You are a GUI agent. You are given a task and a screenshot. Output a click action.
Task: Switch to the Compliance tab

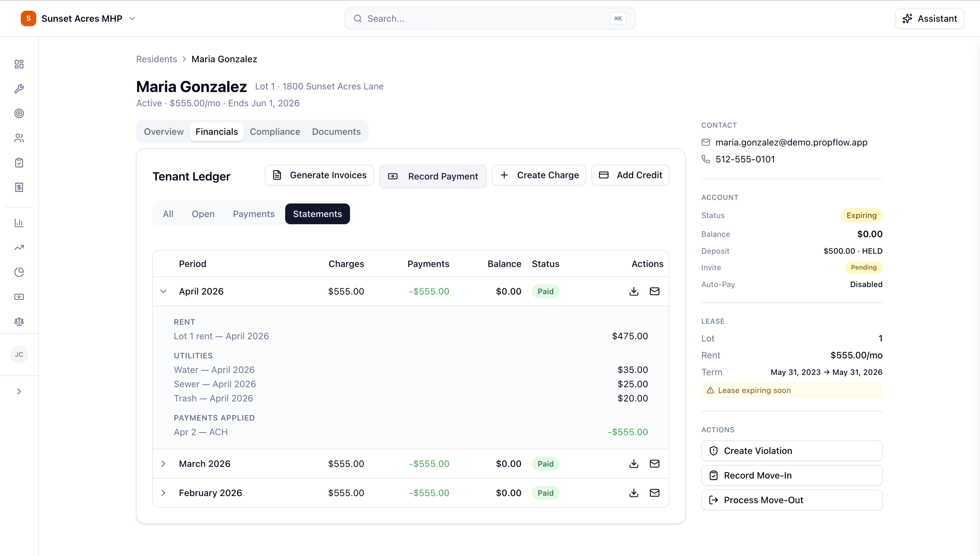pyautogui.click(x=275, y=131)
